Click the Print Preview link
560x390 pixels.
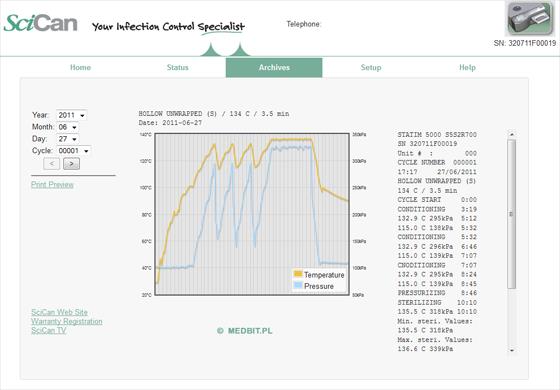[x=52, y=185]
